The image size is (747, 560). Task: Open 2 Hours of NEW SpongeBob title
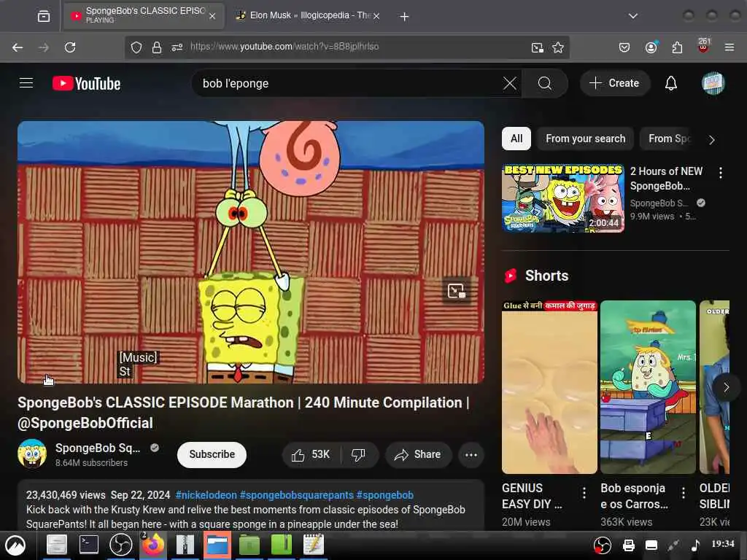[667, 179]
